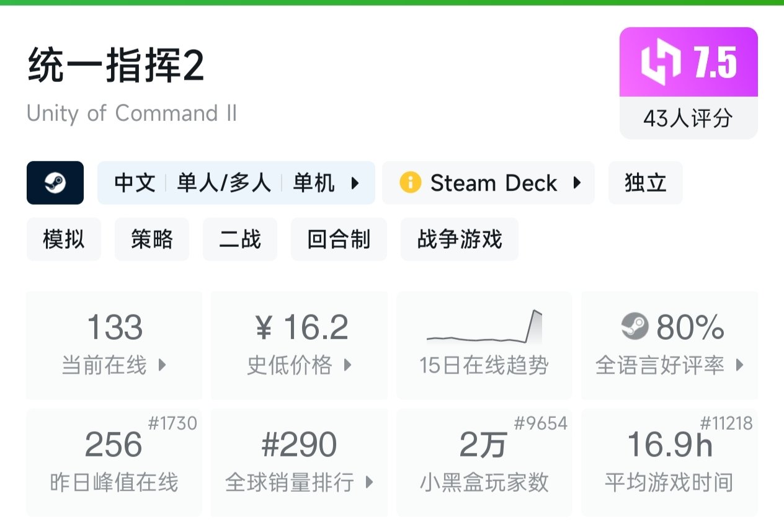This screenshot has height=532, width=784.
Task: Open the 43人评分 rating count
Action: pos(688,118)
